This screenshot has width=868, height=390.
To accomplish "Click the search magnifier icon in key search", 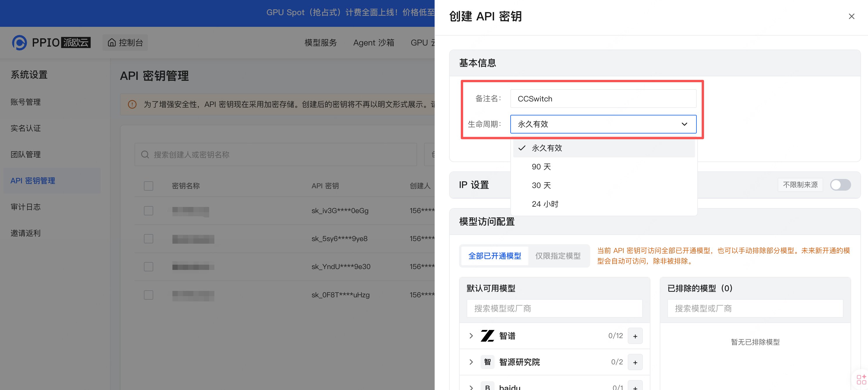I will [x=145, y=155].
